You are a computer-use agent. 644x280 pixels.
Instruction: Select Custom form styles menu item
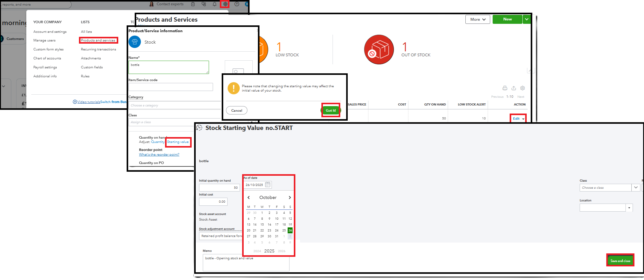(48, 49)
